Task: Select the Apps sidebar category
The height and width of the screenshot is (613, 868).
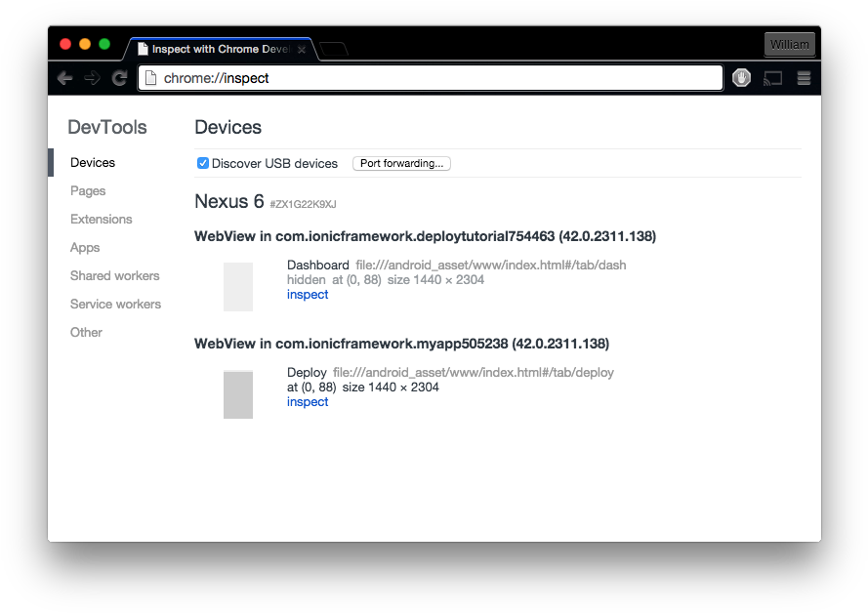Action: click(84, 247)
